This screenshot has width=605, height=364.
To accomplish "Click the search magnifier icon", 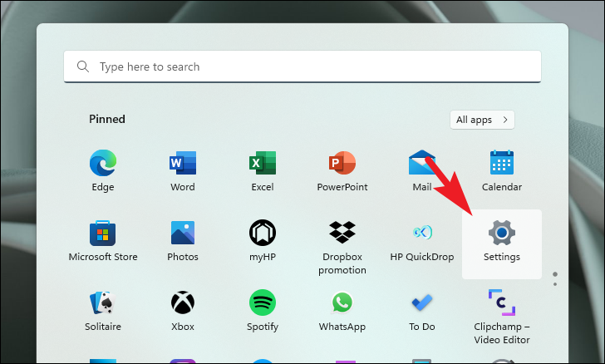I will (83, 66).
